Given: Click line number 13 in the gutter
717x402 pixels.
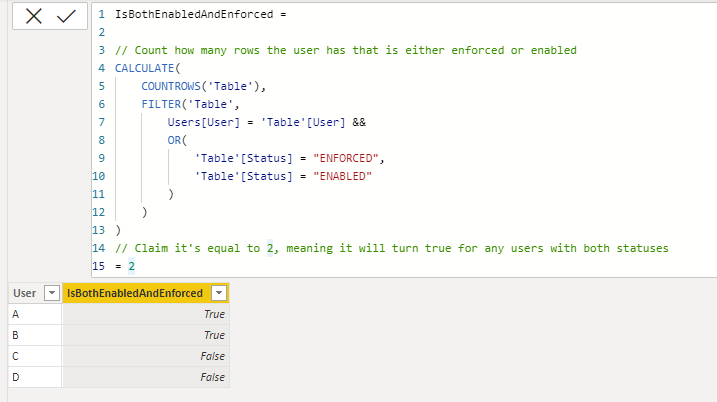Looking at the screenshot, I should pos(98,230).
